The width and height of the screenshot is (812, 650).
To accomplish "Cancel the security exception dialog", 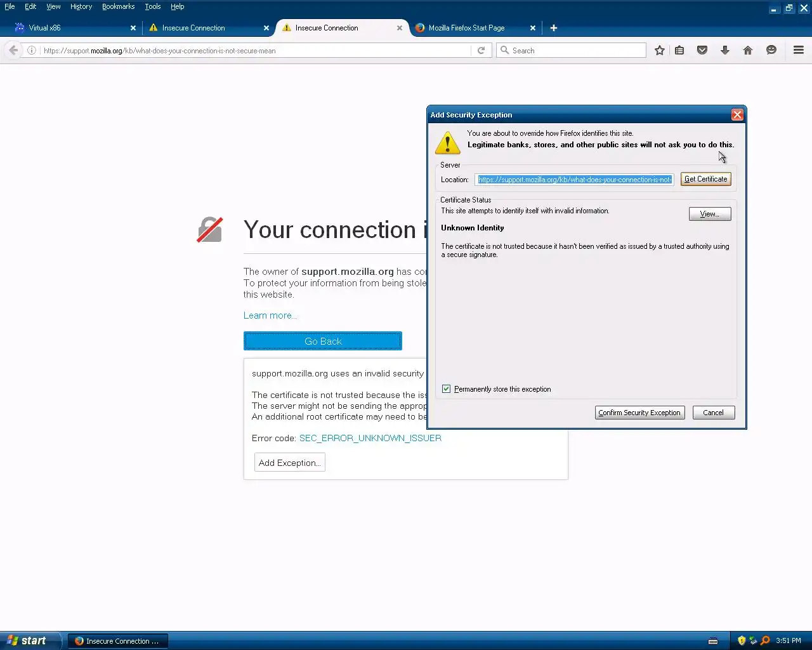I will pyautogui.click(x=714, y=413).
